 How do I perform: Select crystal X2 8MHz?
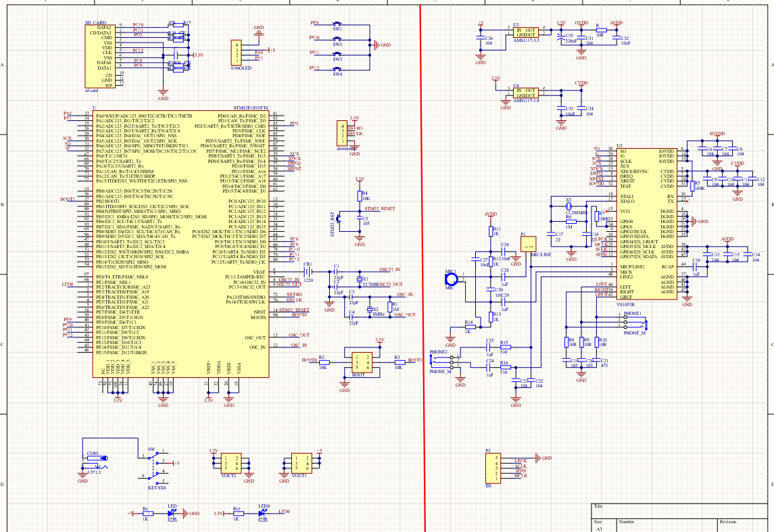[x=369, y=310]
